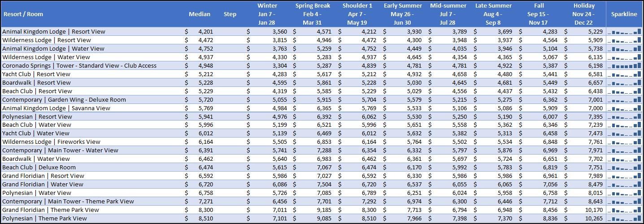Viewport: 644px width, 224px height.
Task: Click Winter value 3,304 for Coronado Springs
Action: [279, 65]
